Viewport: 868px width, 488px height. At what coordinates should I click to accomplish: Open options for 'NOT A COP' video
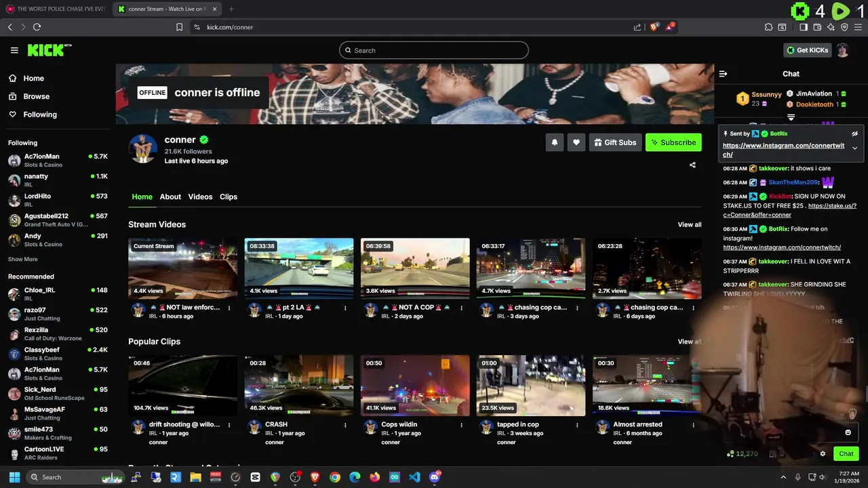click(x=461, y=308)
